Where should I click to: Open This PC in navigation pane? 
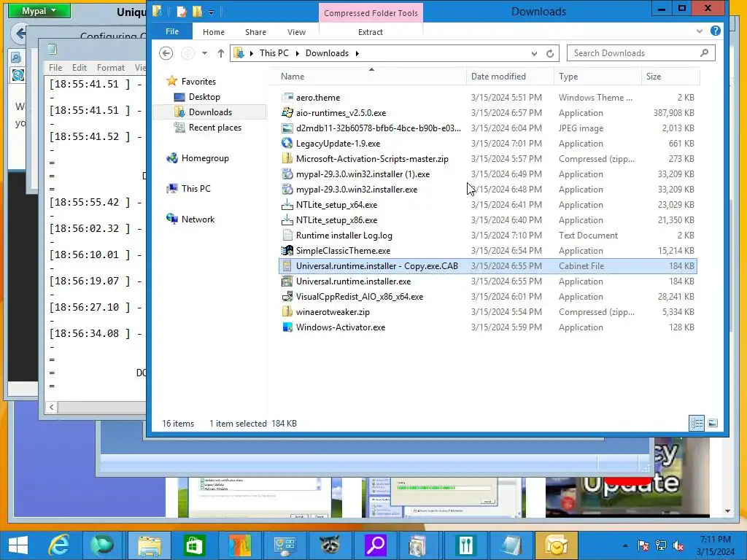(196, 189)
